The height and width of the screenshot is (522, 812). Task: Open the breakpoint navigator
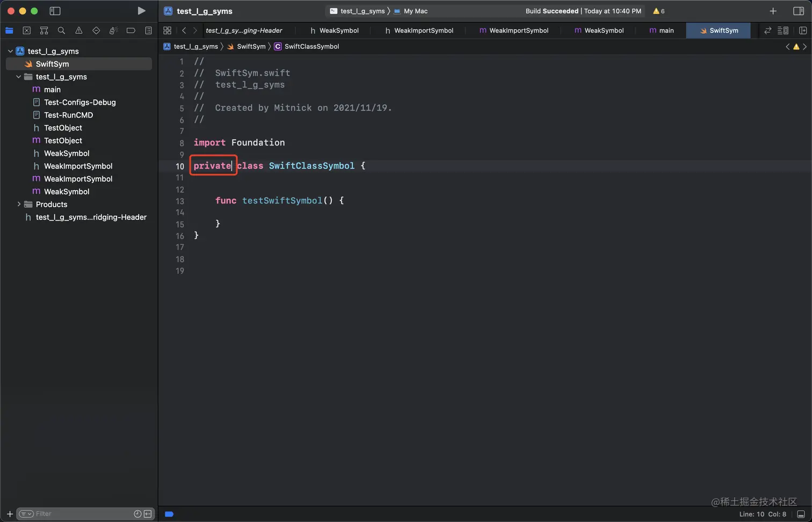click(x=130, y=31)
